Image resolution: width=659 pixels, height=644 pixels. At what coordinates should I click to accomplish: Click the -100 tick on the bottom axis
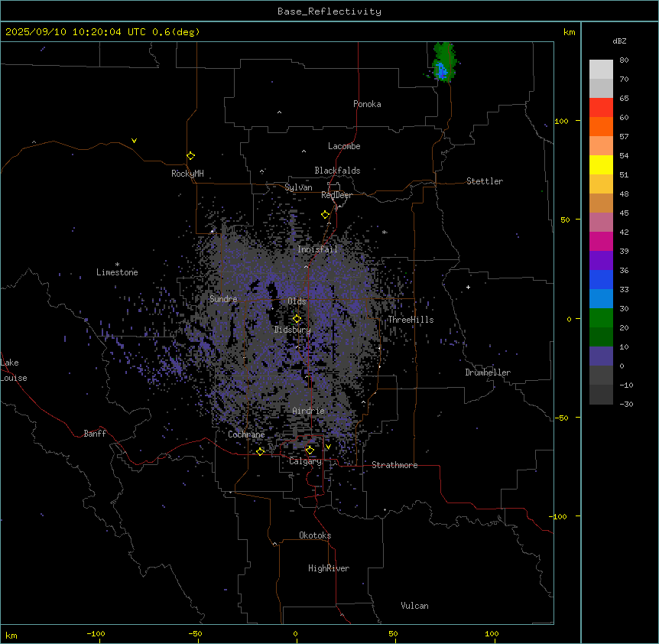coord(96,633)
